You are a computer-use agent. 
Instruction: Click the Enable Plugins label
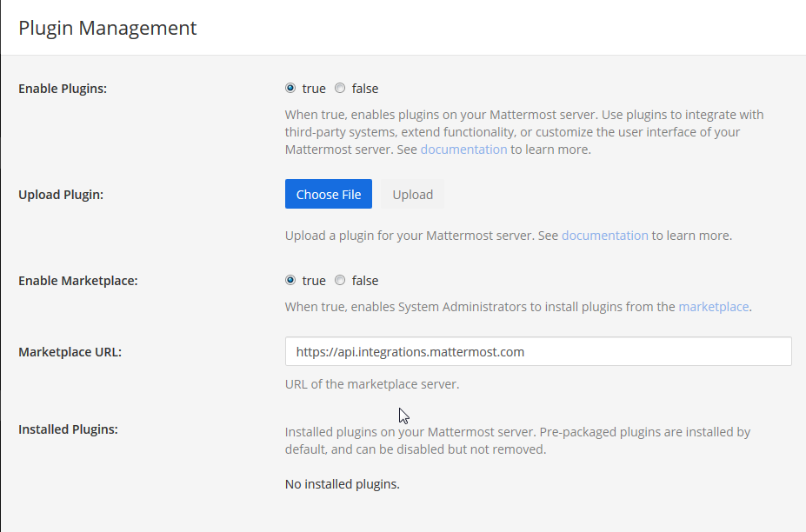click(x=63, y=89)
